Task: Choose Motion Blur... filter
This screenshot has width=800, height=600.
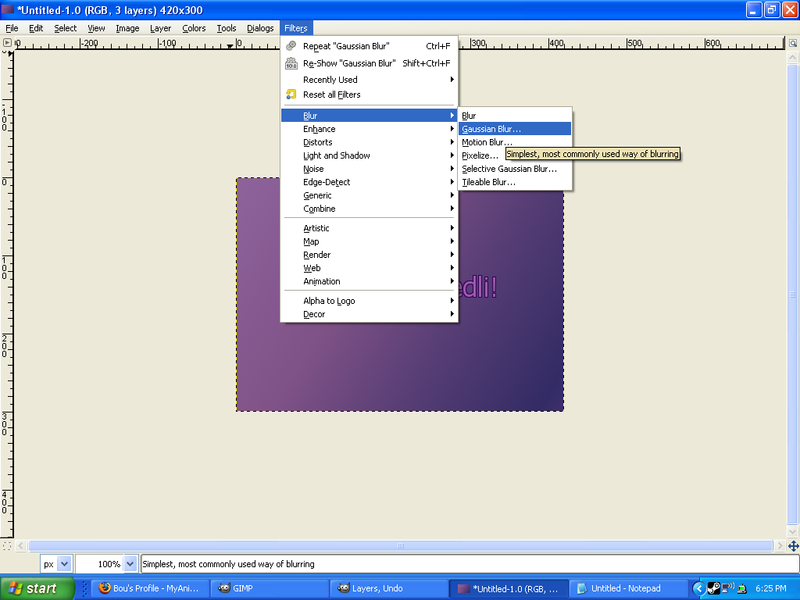Action: 515,142
